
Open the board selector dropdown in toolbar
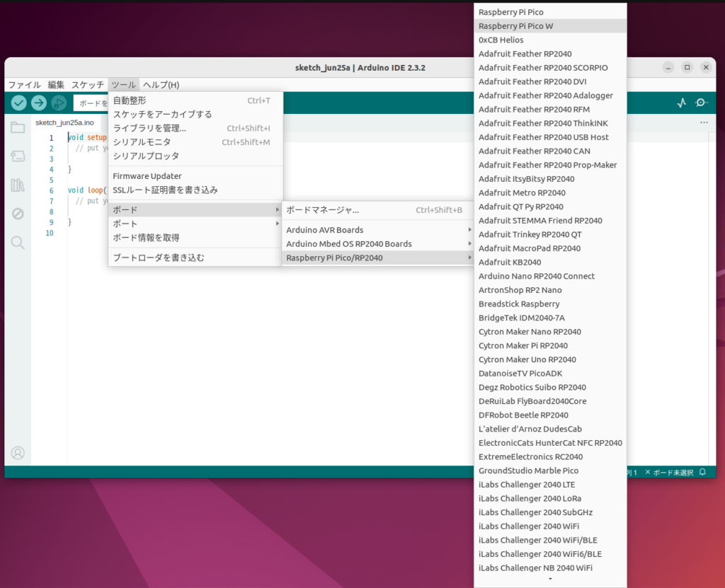pyautogui.click(x=91, y=103)
